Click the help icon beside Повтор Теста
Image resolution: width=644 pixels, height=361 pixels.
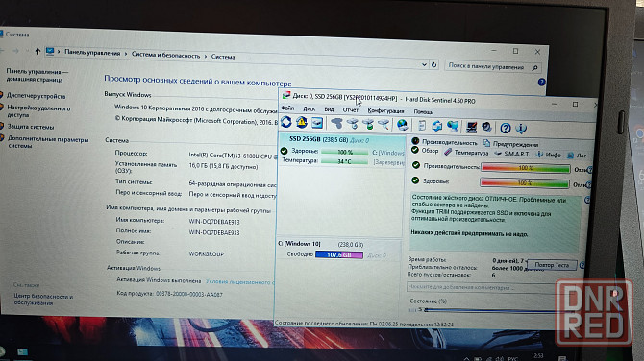582,265
